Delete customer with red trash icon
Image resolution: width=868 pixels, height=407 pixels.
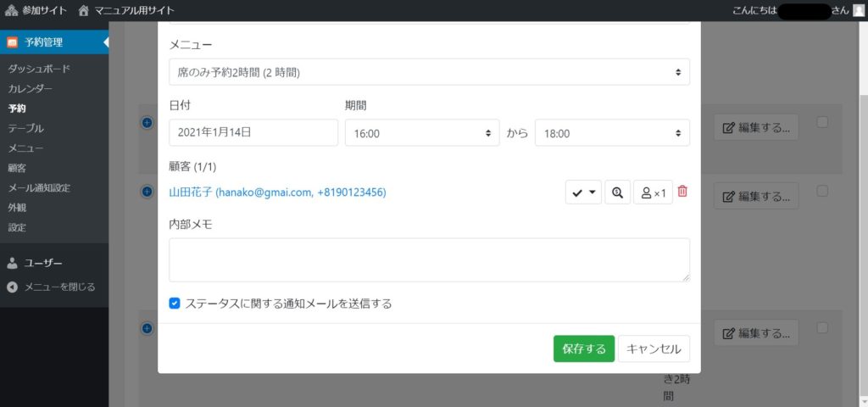click(x=682, y=192)
